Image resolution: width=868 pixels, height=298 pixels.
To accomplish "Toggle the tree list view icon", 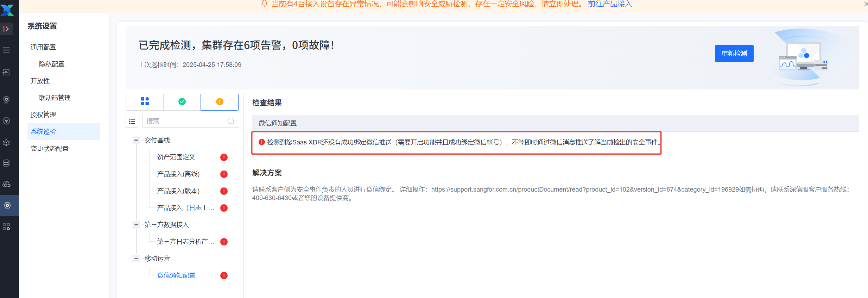I will click(x=132, y=121).
